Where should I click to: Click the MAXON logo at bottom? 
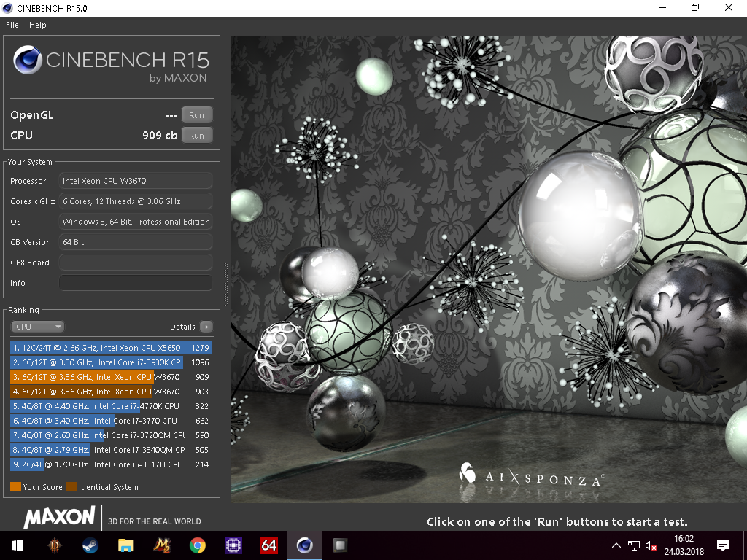[x=60, y=518]
